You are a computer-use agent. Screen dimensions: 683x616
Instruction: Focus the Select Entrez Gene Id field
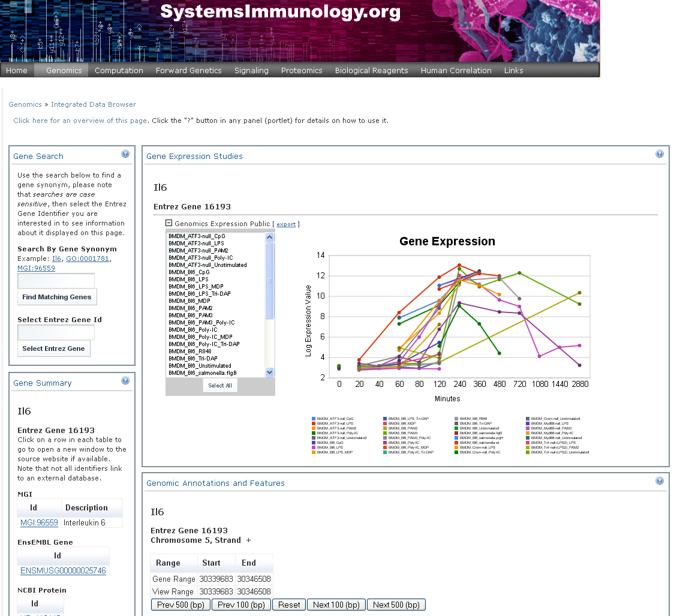[x=56, y=332]
